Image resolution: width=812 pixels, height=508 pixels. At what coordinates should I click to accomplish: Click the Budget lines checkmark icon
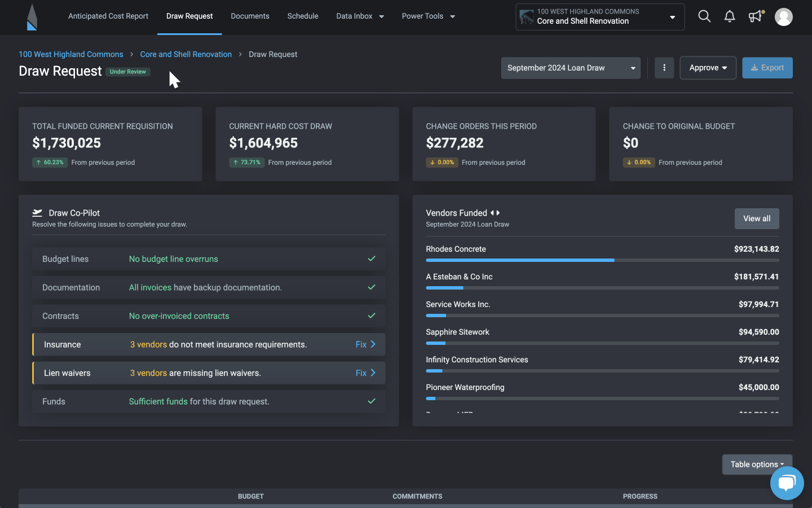(372, 259)
